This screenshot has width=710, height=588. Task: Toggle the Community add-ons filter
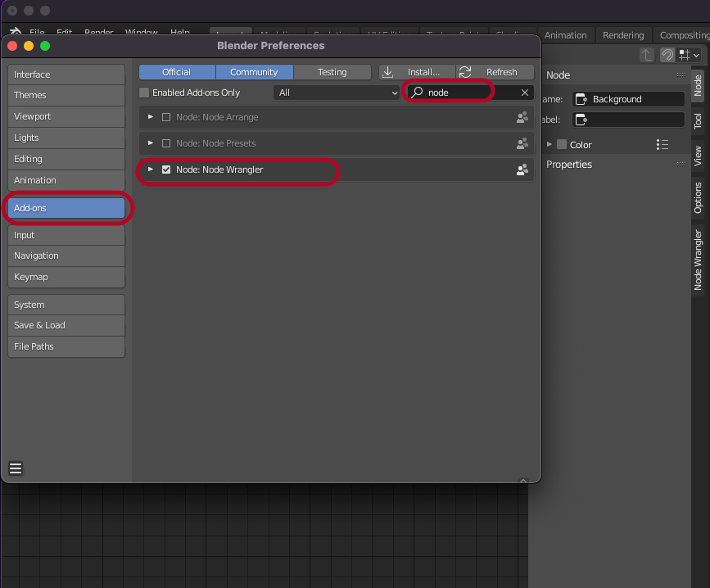click(x=255, y=72)
